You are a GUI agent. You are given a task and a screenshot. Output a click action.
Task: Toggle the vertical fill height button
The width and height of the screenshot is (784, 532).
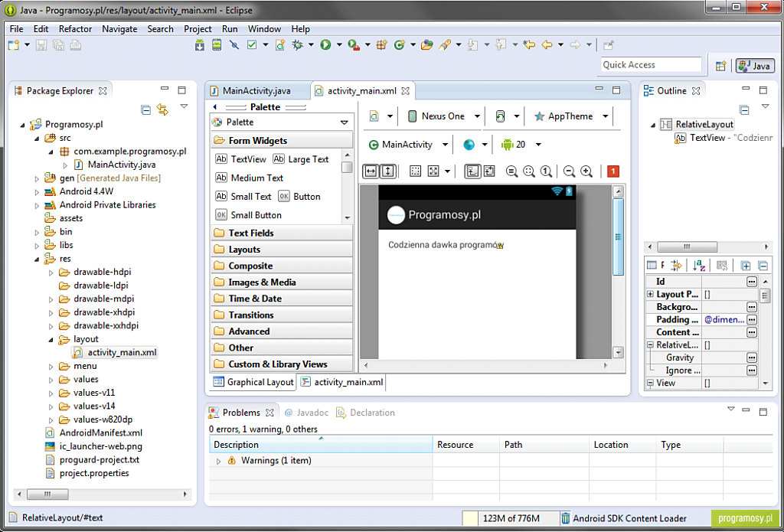[x=387, y=171]
